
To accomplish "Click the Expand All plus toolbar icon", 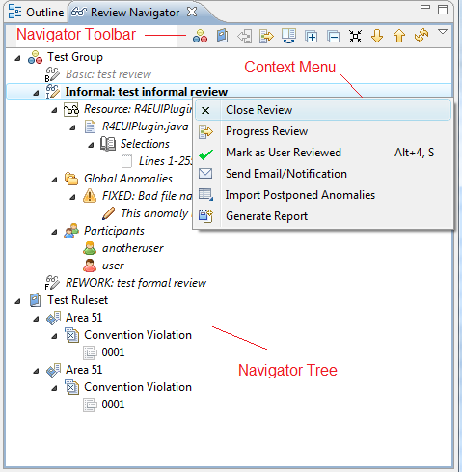I will pyautogui.click(x=311, y=37).
